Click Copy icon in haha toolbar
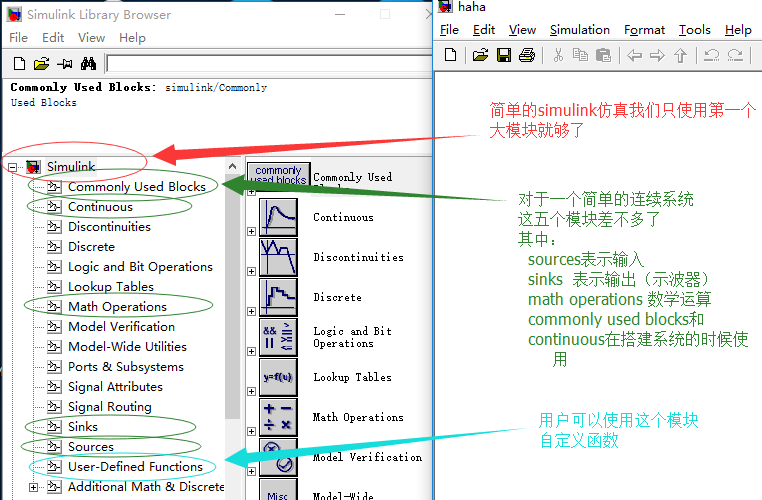Screen dimensions: 762x500 click(x=580, y=55)
